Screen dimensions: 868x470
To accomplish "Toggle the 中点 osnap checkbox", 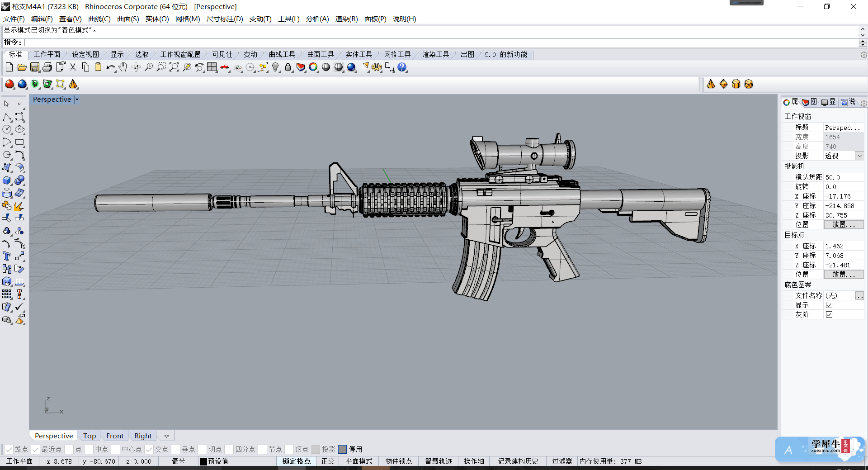I will [89, 449].
